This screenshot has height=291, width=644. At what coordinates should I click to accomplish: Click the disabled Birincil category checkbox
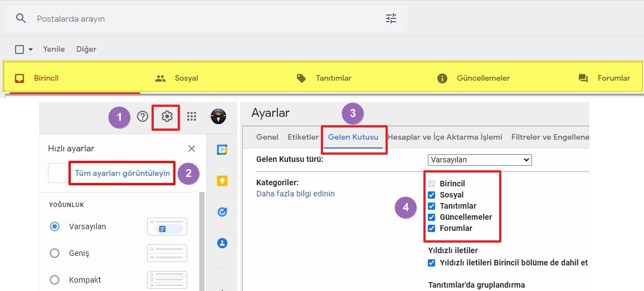tap(431, 184)
